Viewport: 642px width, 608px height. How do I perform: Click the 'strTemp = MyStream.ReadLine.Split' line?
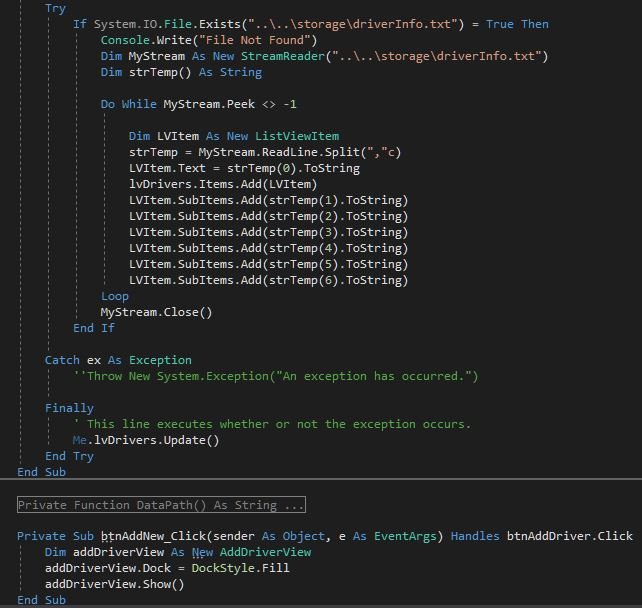[x=265, y=152]
